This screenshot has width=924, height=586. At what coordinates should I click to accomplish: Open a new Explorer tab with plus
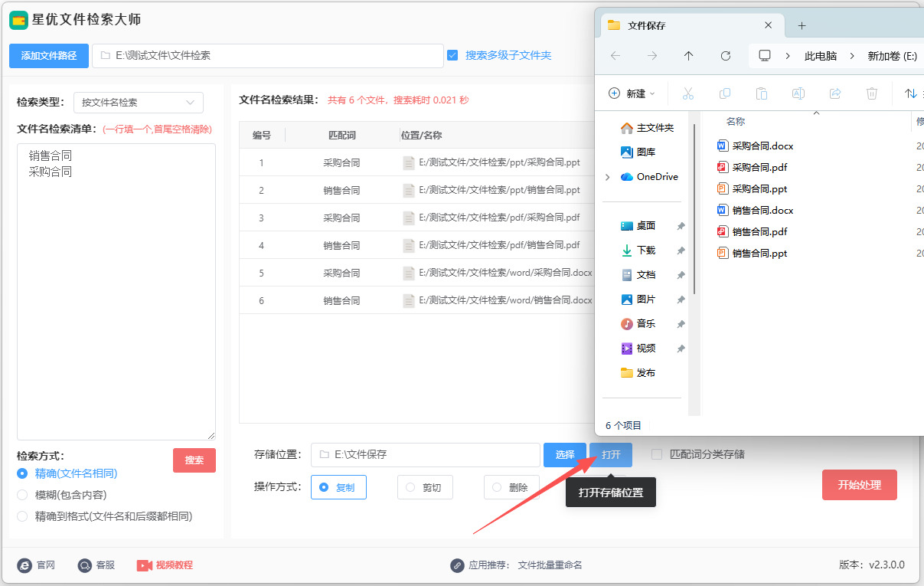tap(802, 25)
